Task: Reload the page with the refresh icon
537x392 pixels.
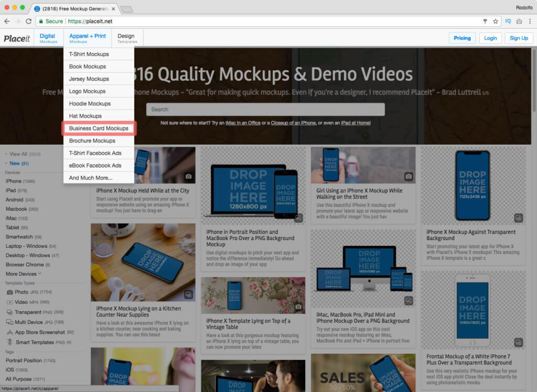Action: (x=29, y=21)
